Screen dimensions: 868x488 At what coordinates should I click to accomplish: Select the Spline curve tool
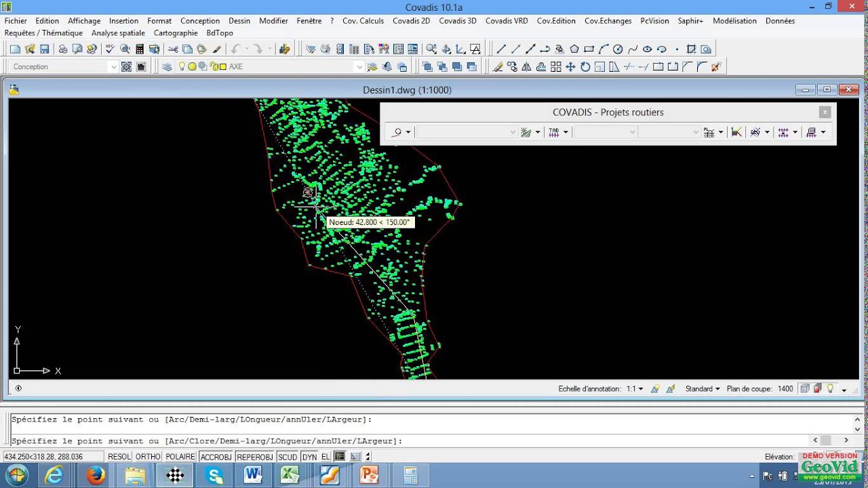(633, 49)
